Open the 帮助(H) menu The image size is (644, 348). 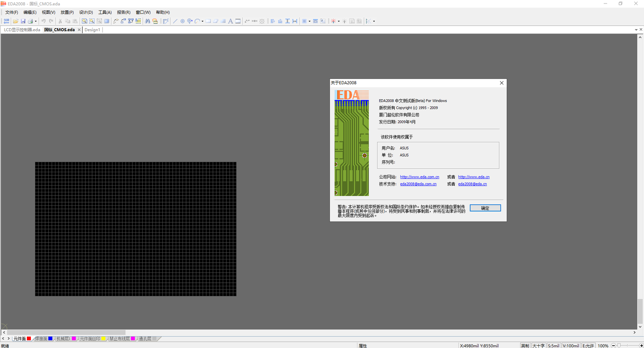(x=163, y=12)
